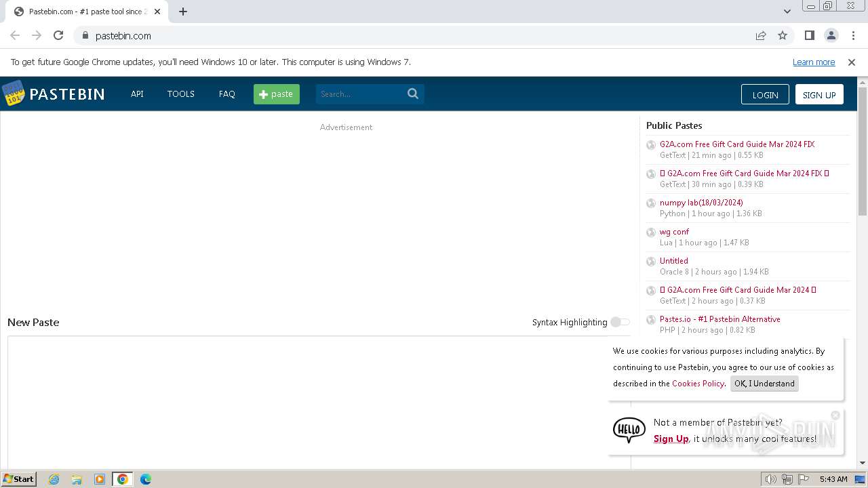Click the page vertical scrollbar thumb
This screenshot has height=488, width=868.
(x=863, y=151)
